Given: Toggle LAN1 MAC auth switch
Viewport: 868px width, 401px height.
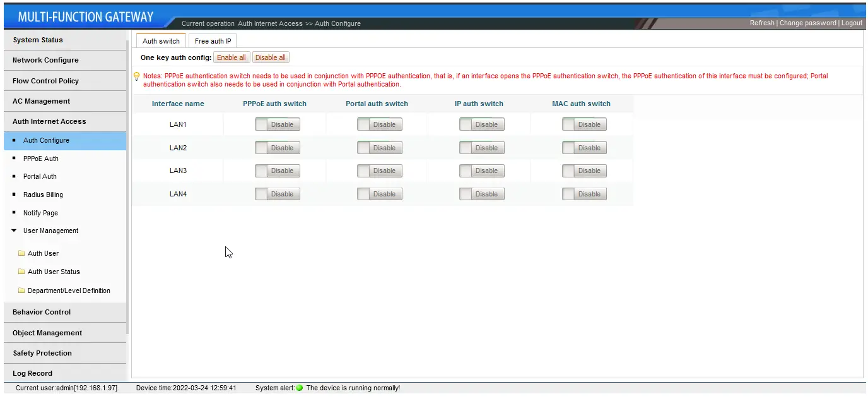Looking at the screenshot, I should [x=585, y=124].
